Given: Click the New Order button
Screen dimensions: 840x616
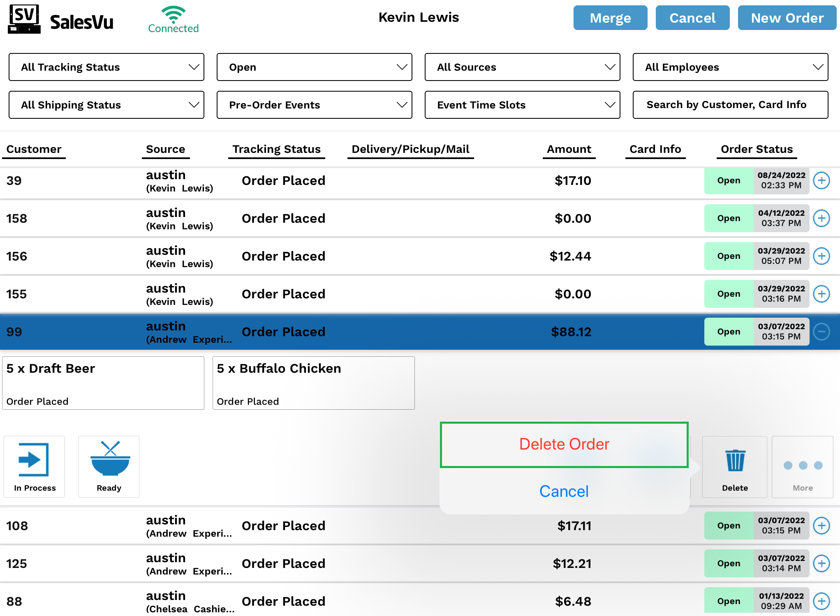Looking at the screenshot, I should point(787,18).
